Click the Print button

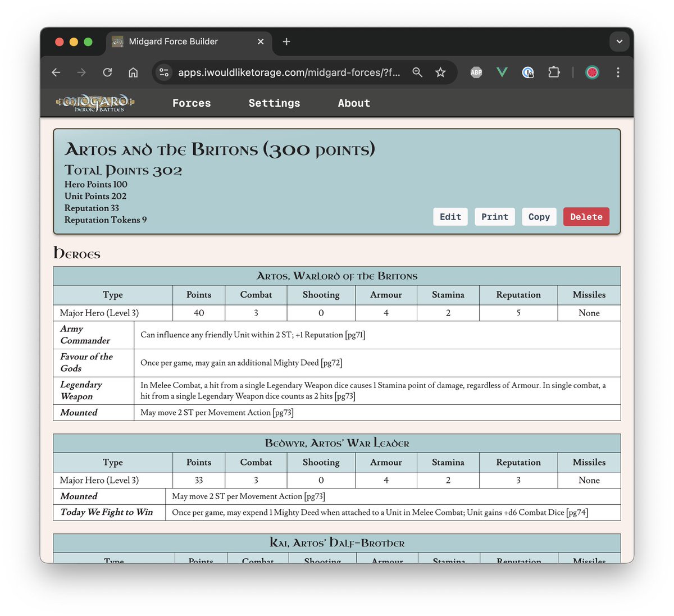pos(495,217)
